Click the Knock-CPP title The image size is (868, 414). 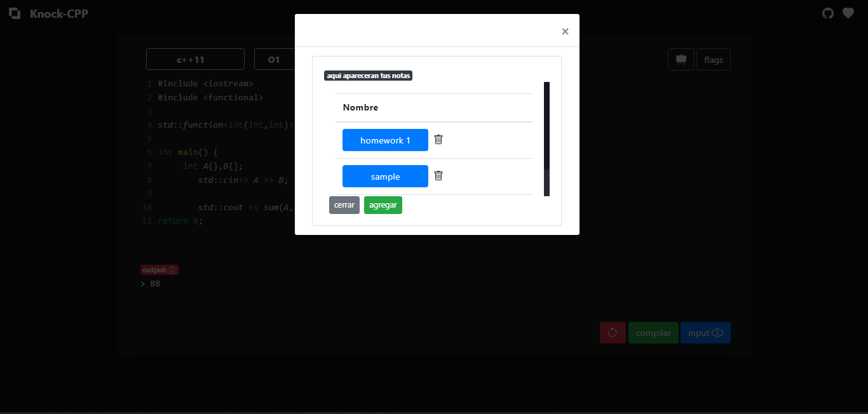tap(59, 13)
